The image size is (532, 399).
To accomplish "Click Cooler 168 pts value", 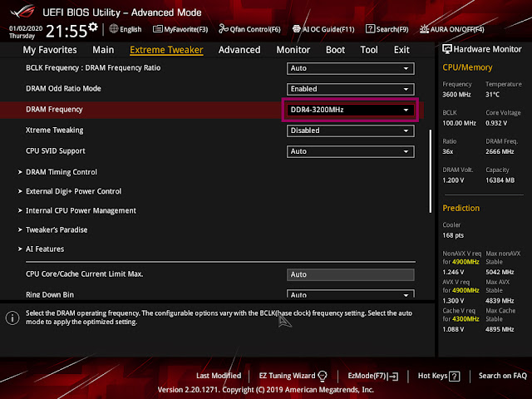I will tap(453, 235).
